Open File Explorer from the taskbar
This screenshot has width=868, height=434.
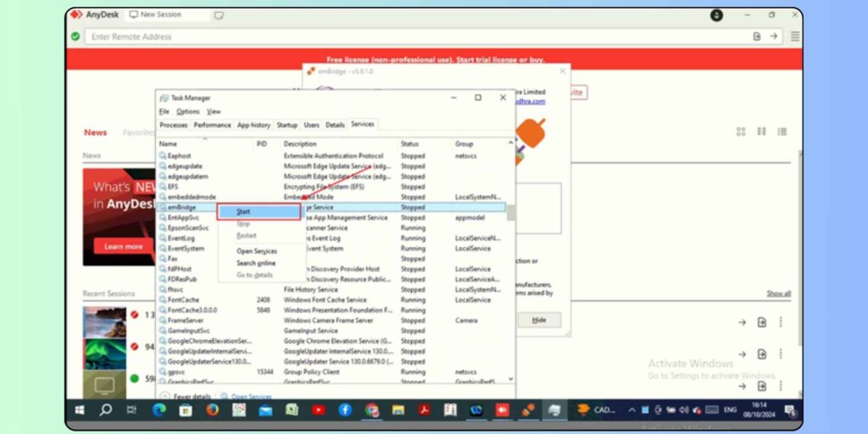click(x=398, y=410)
